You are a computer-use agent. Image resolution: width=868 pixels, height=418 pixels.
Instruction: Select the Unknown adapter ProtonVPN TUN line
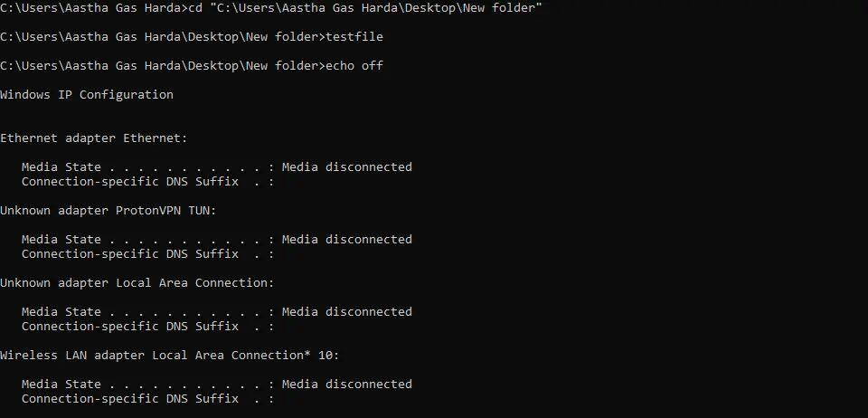coord(108,211)
